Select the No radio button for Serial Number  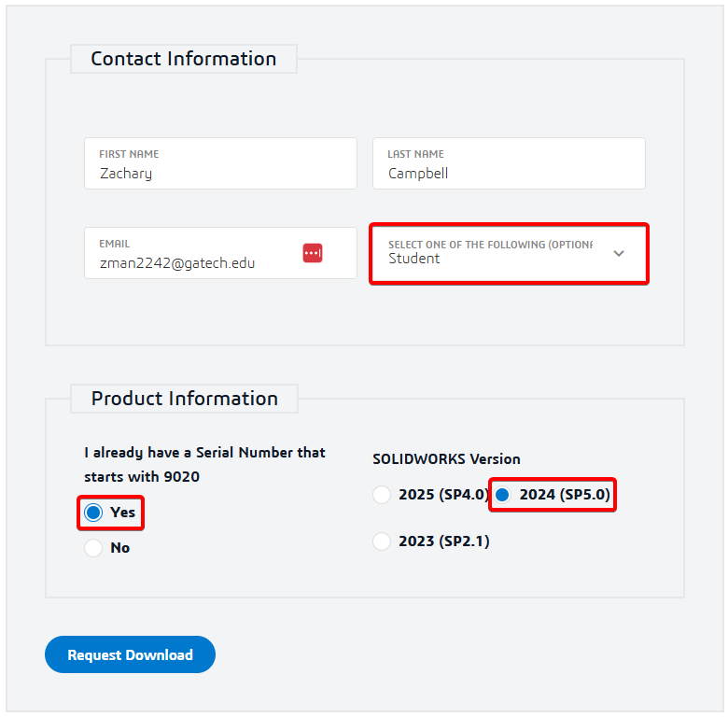point(93,548)
